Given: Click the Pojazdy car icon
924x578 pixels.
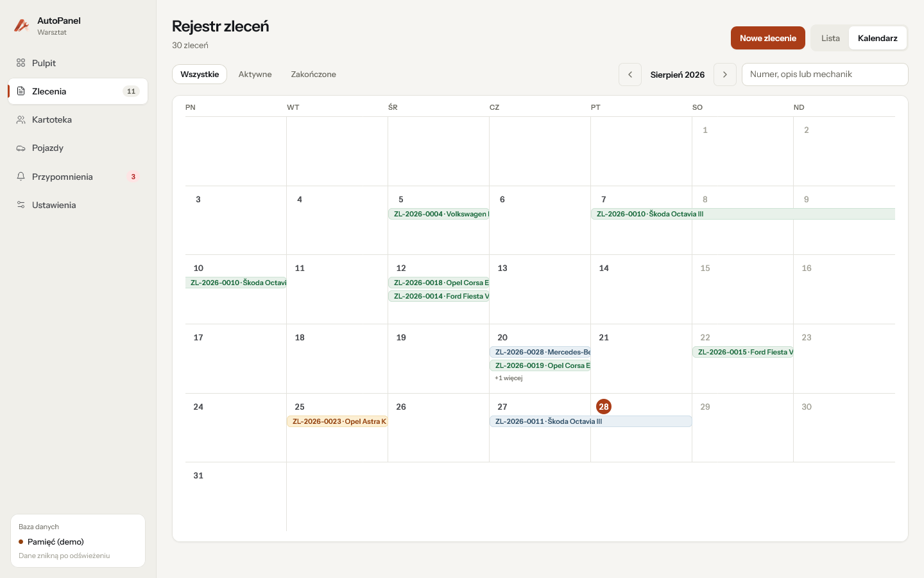Looking at the screenshot, I should 21,148.
